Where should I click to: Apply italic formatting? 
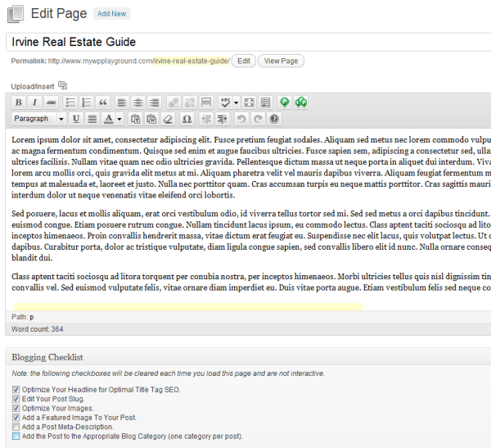(34, 102)
